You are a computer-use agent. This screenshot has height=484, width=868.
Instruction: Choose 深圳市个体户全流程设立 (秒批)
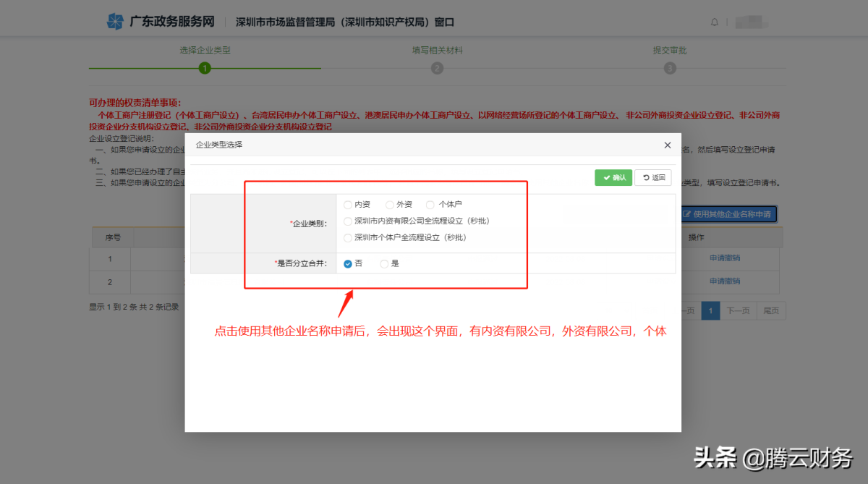tap(348, 238)
